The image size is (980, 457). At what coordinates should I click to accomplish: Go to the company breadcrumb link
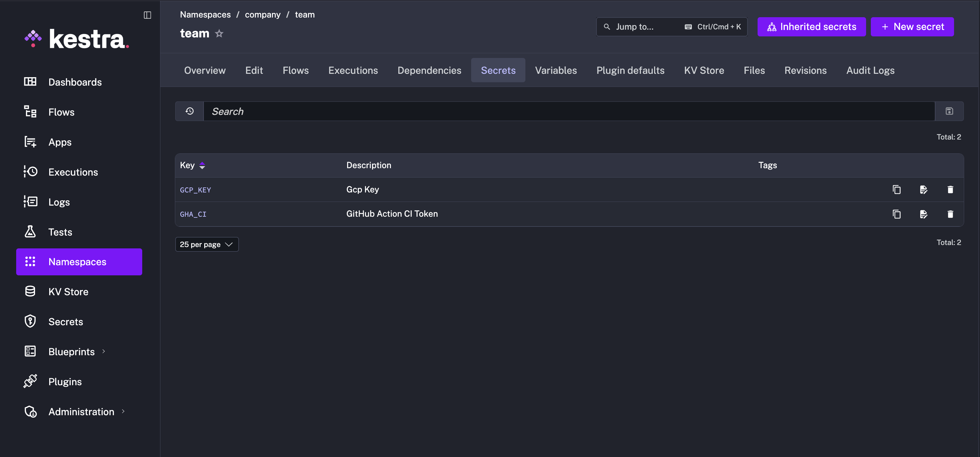(263, 14)
